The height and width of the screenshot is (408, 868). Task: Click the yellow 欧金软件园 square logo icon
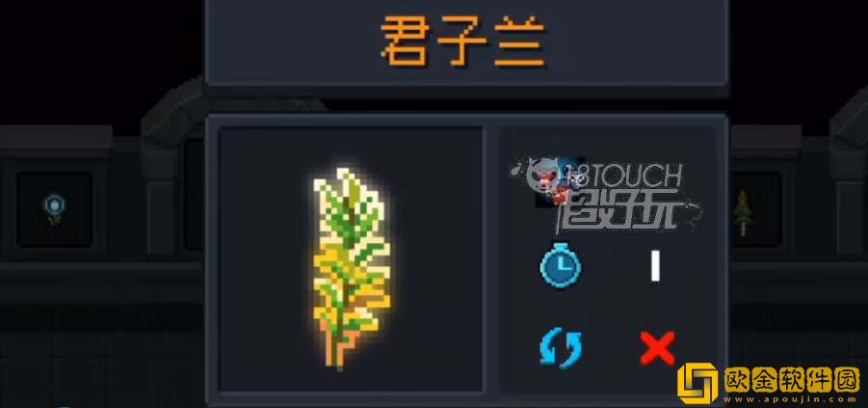tap(697, 384)
